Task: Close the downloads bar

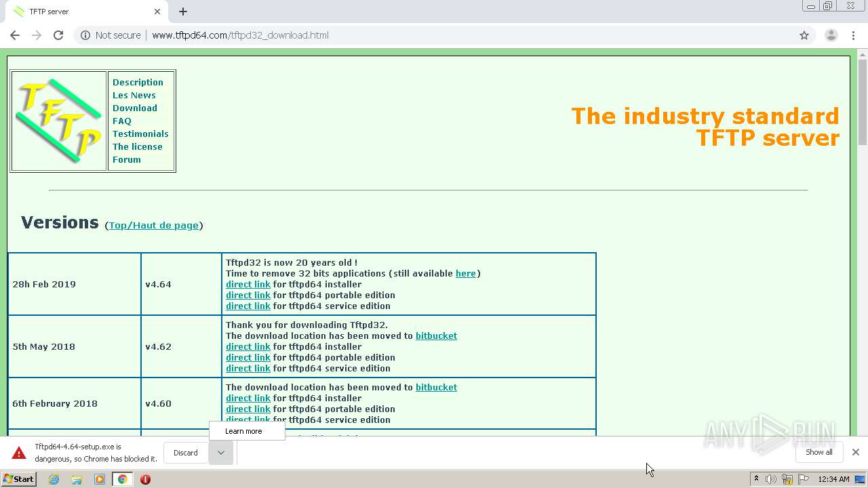Action: [x=855, y=452]
